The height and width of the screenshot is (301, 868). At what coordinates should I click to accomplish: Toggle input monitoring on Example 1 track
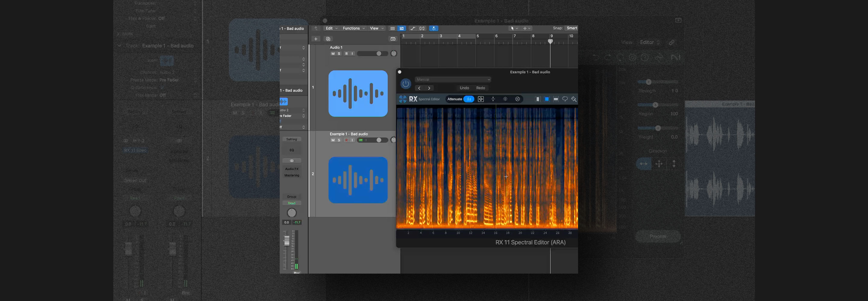pos(352,140)
